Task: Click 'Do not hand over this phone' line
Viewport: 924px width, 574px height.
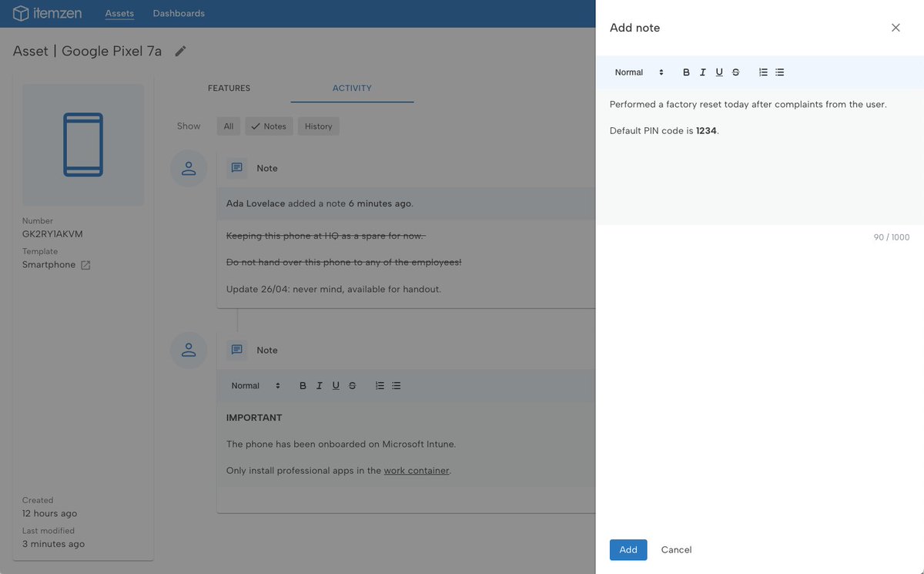Action: coord(343,263)
